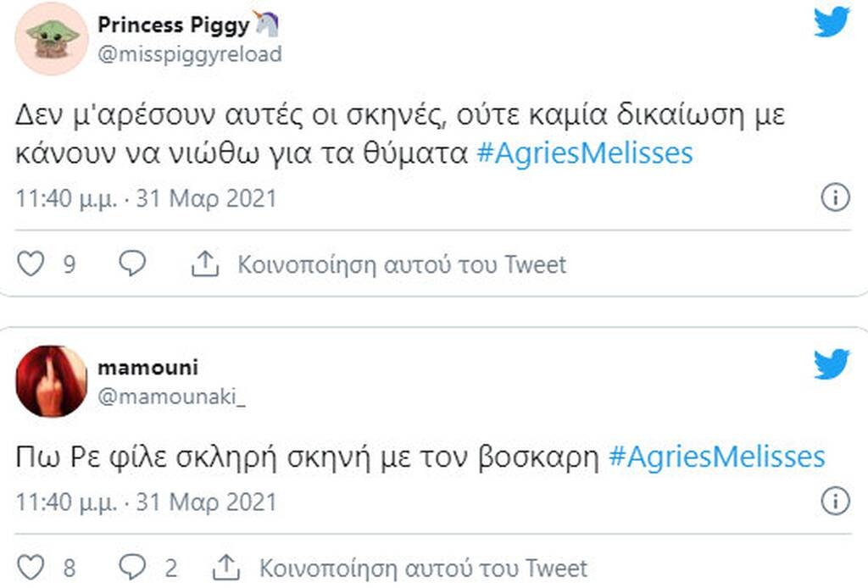Open info icon on mamouni tweet
Screen dimensions: 868x588
835,501
